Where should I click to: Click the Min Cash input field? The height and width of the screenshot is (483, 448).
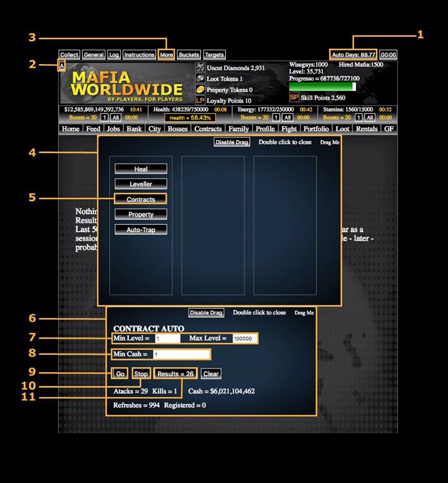(x=181, y=354)
